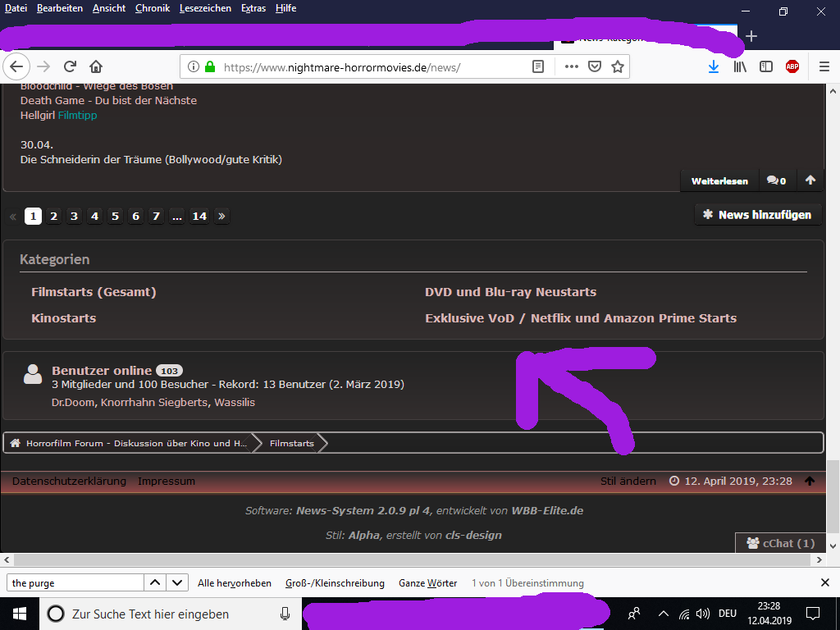This screenshot has height=630, width=840.
Task: Toggle 'Groß-/Kleinschreibung' match case option
Action: tap(335, 583)
